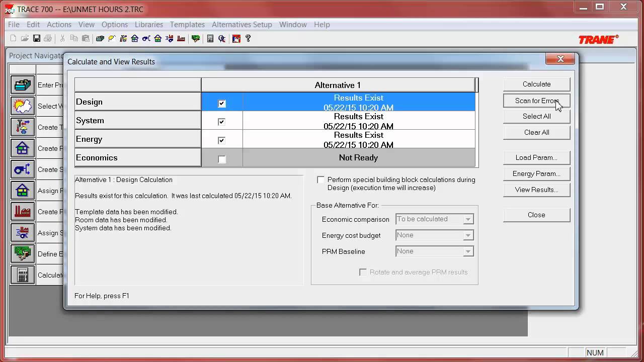Screen dimensions: 644x362
Task: Open the Alternatives Setup menu
Action: (242, 24)
